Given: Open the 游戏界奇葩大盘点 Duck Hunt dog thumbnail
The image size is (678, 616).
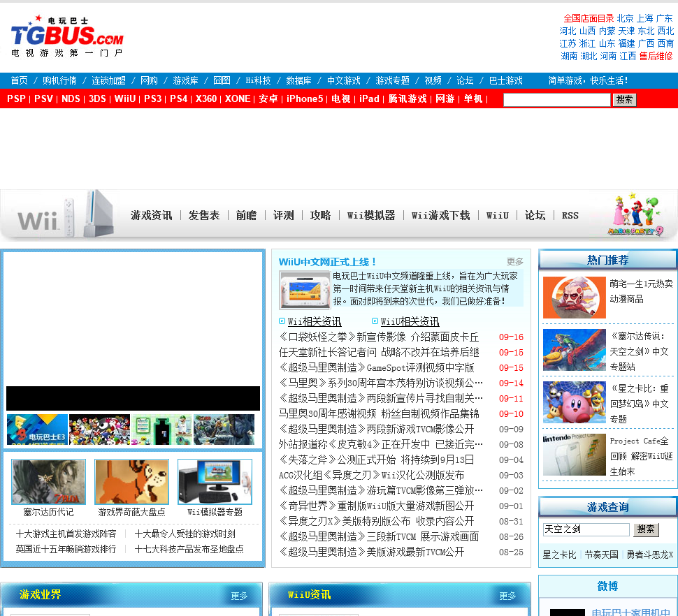Looking at the screenshot, I should [x=131, y=482].
